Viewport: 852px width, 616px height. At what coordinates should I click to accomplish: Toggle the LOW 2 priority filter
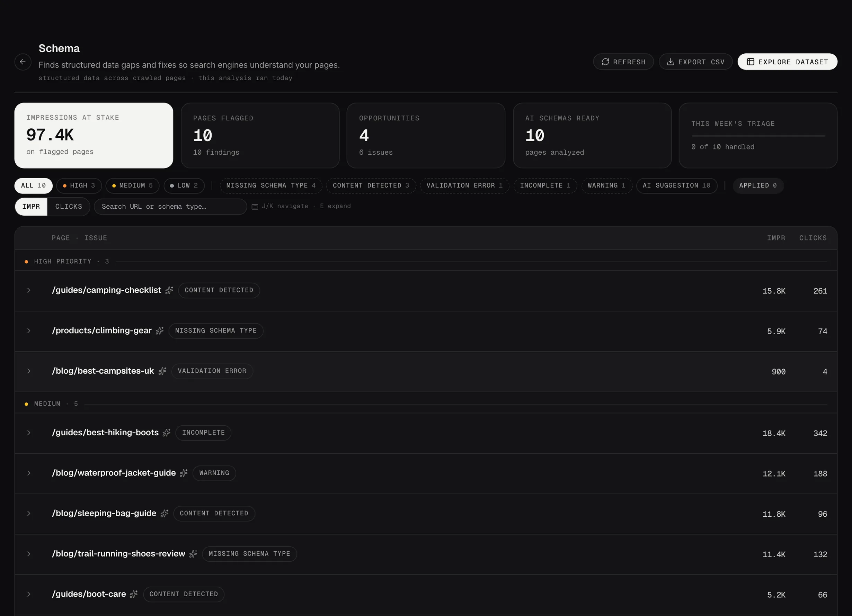point(184,186)
